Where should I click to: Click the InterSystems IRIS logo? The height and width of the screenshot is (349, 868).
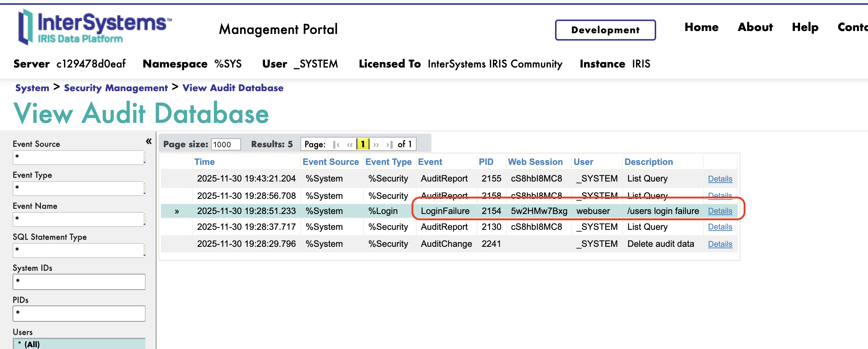tap(94, 27)
